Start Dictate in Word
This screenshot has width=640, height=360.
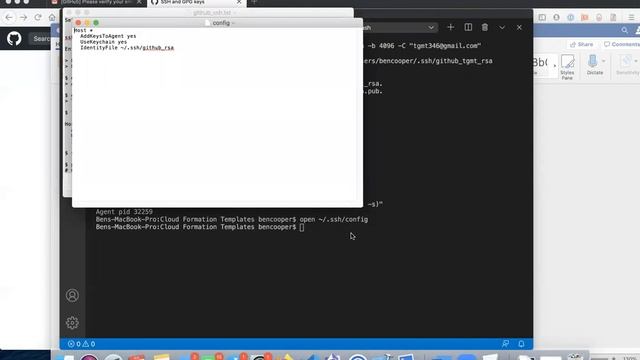pyautogui.click(x=593, y=65)
